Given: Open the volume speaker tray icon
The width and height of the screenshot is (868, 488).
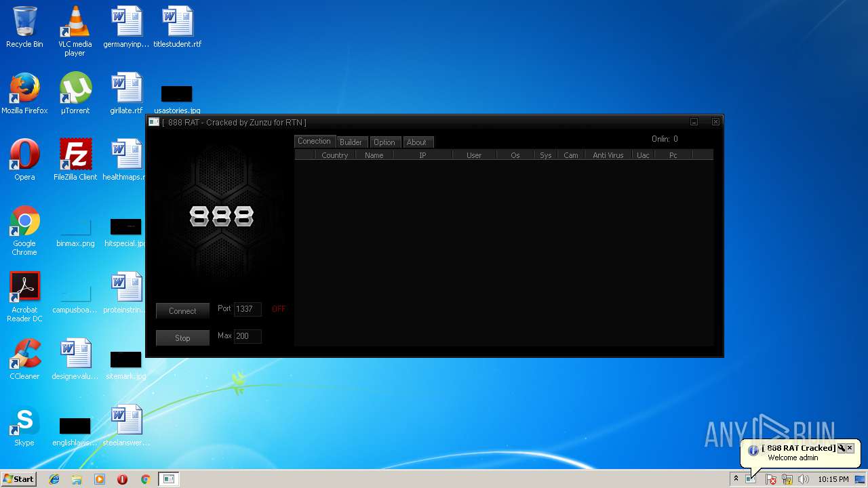Looking at the screenshot, I should pos(804,479).
